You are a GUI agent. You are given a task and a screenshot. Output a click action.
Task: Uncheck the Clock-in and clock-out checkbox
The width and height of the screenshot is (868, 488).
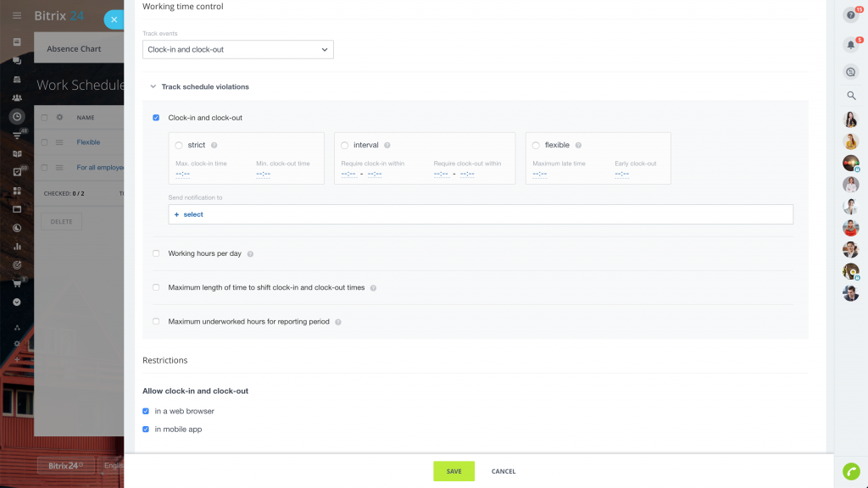click(x=156, y=118)
